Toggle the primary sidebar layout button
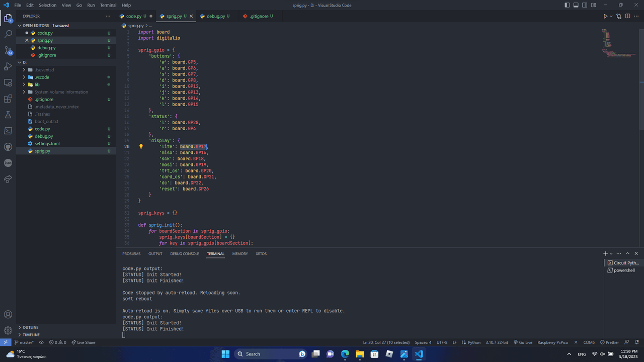The width and height of the screenshot is (644, 362). pyautogui.click(x=567, y=5)
